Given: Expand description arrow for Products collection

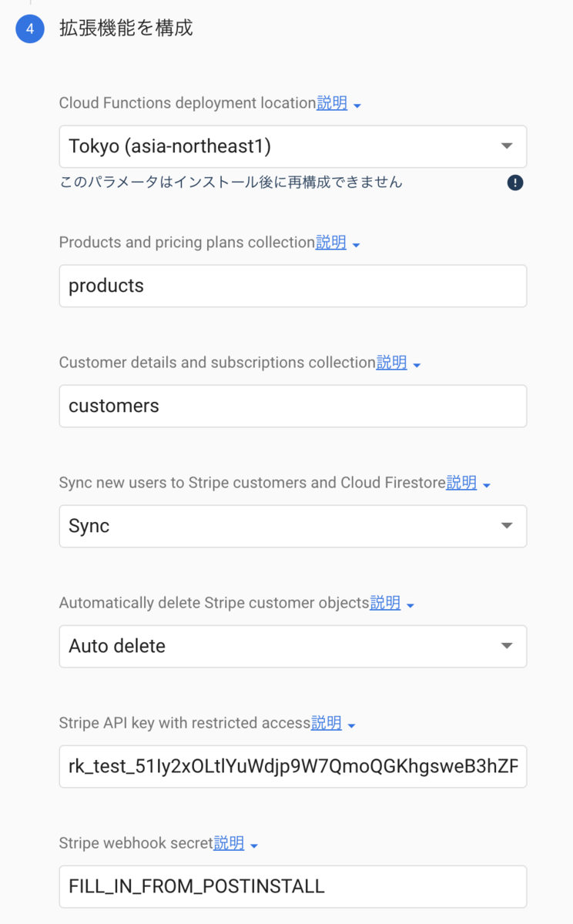Looking at the screenshot, I should 356,245.
